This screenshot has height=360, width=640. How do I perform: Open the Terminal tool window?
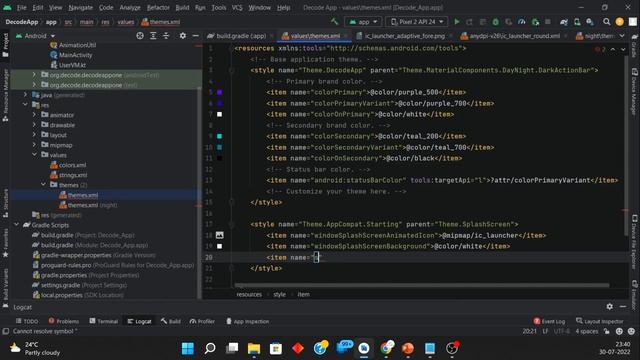(104, 321)
